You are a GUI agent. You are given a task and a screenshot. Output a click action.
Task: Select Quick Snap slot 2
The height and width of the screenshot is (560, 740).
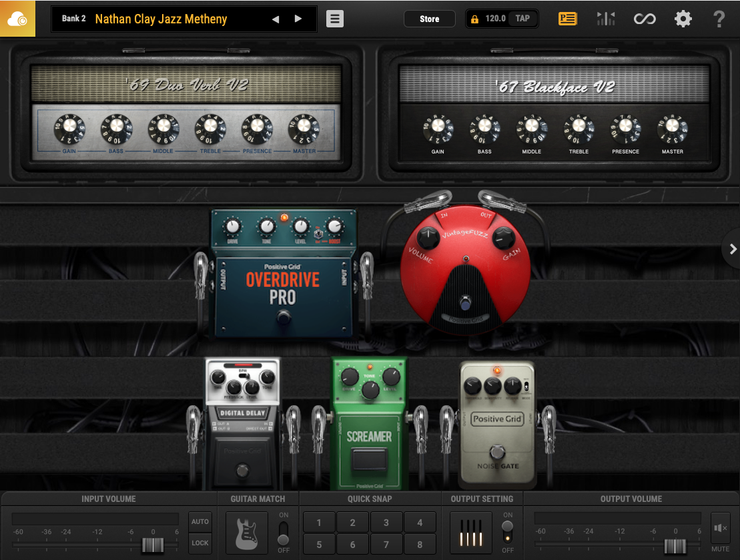coord(352,523)
